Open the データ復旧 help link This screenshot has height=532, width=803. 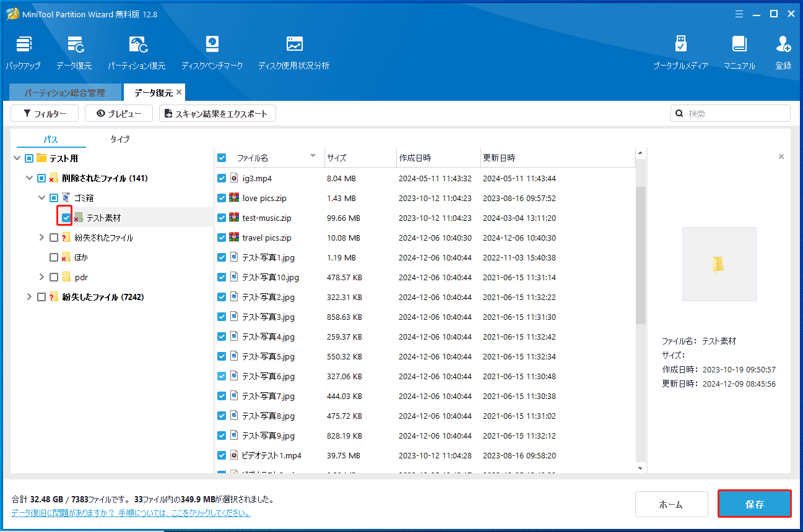pos(131,513)
